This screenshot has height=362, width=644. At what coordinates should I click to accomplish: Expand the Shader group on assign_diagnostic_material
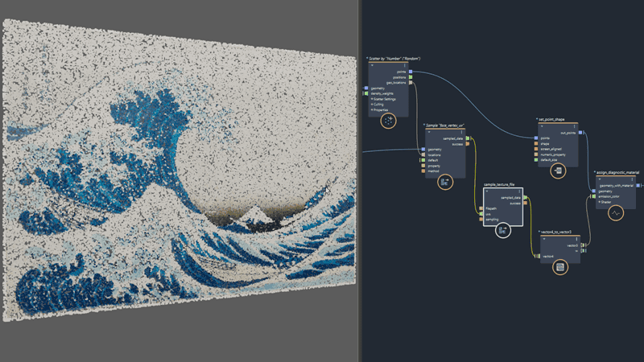coord(599,202)
